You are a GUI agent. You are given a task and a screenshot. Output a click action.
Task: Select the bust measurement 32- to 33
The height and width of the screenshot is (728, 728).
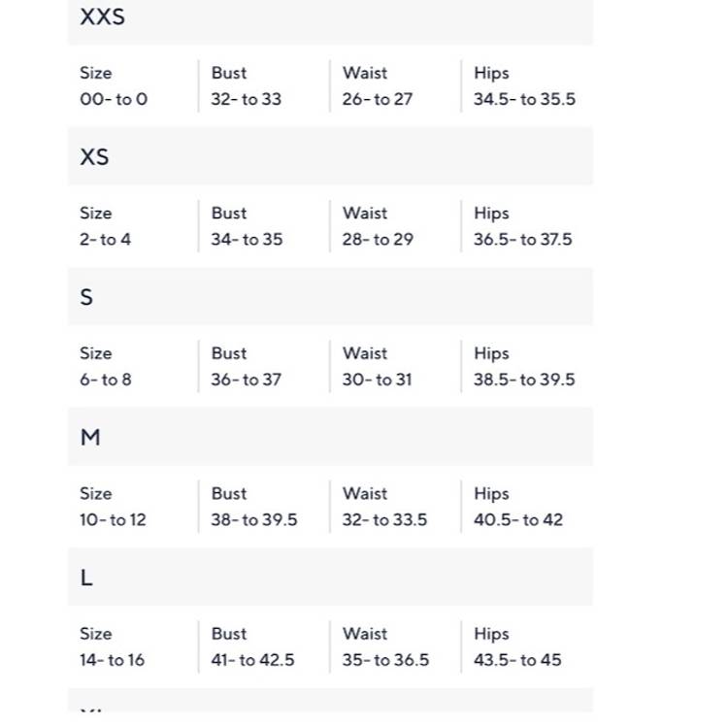pyautogui.click(x=247, y=99)
